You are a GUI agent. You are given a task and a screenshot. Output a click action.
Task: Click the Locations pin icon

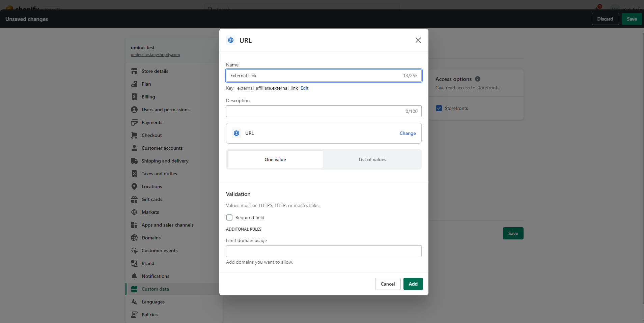(x=134, y=186)
